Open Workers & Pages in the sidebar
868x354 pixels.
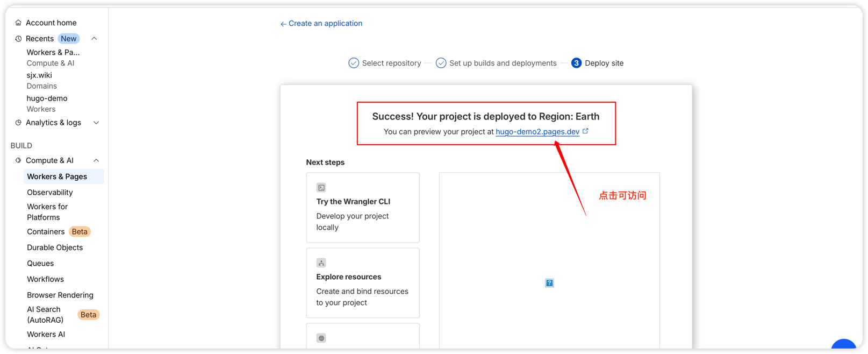click(x=57, y=176)
